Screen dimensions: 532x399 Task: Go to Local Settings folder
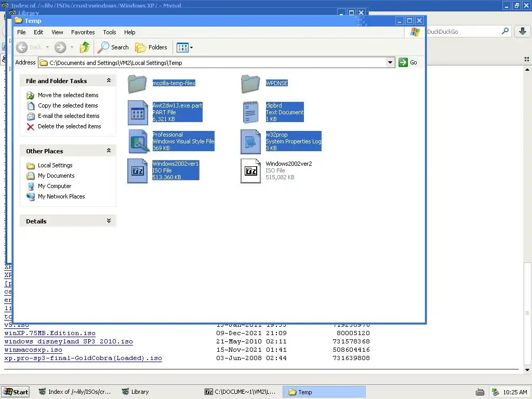pyautogui.click(x=55, y=165)
